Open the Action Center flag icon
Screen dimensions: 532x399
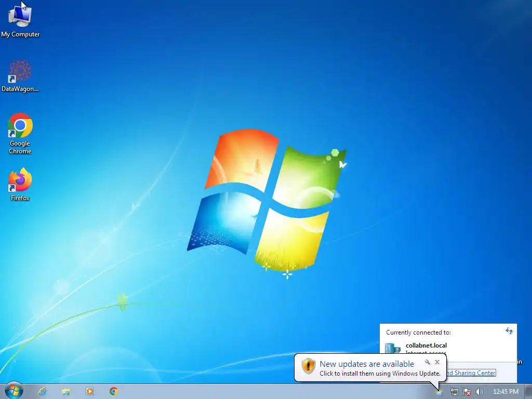(x=467, y=392)
